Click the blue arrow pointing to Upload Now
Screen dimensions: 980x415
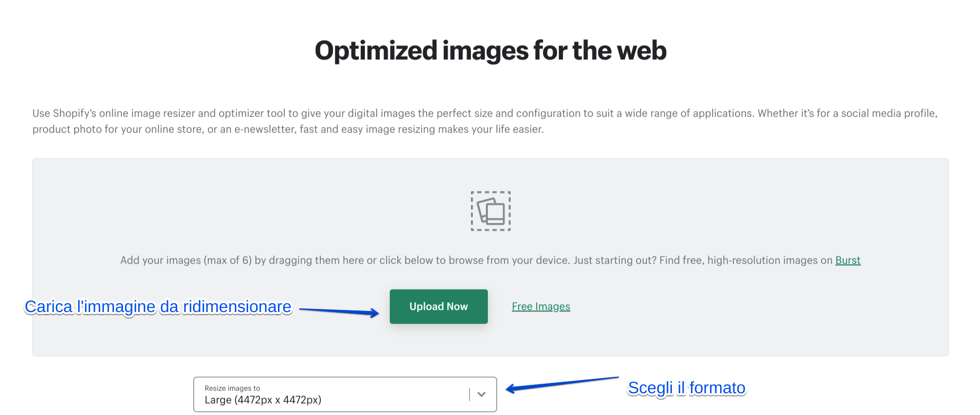click(x=339, y=312)
